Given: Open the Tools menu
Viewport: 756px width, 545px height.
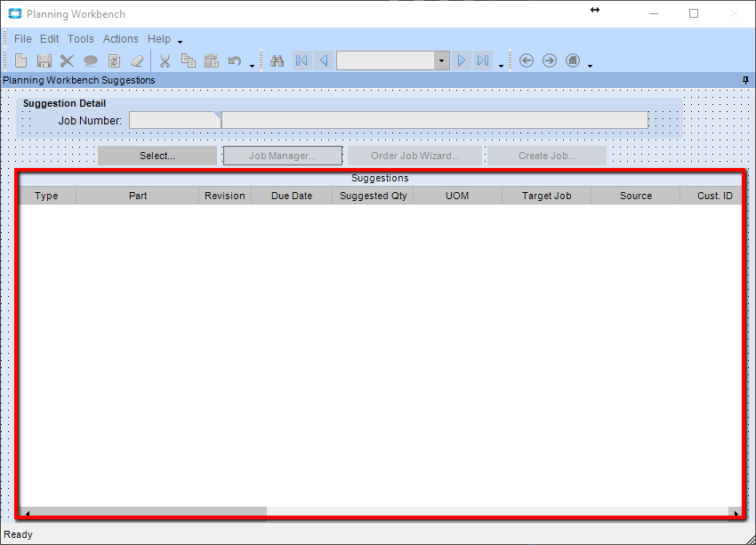Looking at the screenshot, I should (x=81, y=39).
